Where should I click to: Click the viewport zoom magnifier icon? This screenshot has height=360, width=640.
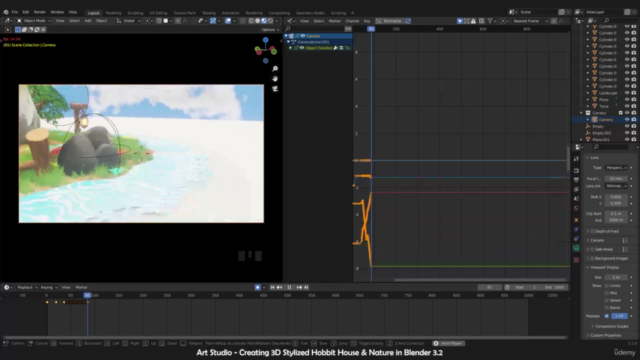click(x=275, y=69)
